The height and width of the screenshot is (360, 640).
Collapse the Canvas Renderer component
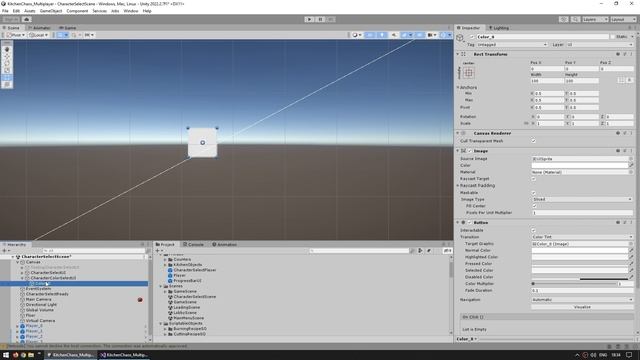[458, 133]
